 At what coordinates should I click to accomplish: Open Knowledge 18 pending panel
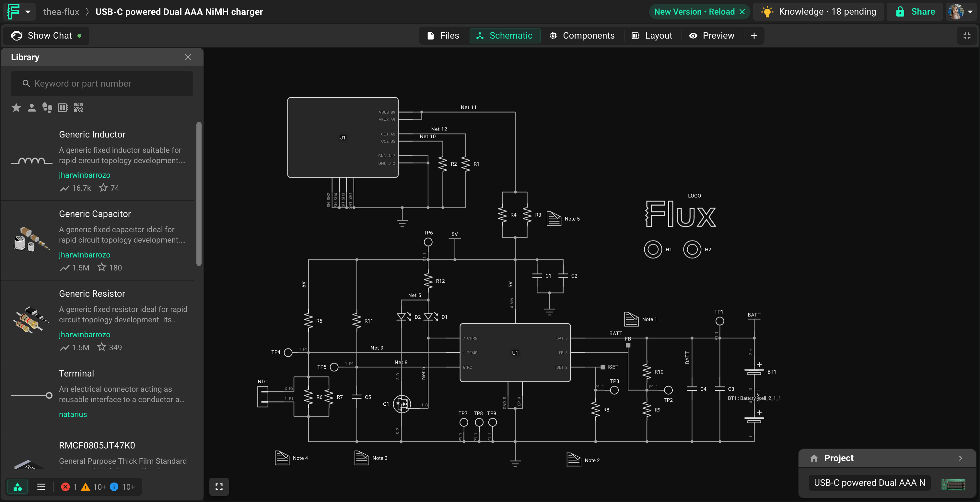[x=819, y=12]
